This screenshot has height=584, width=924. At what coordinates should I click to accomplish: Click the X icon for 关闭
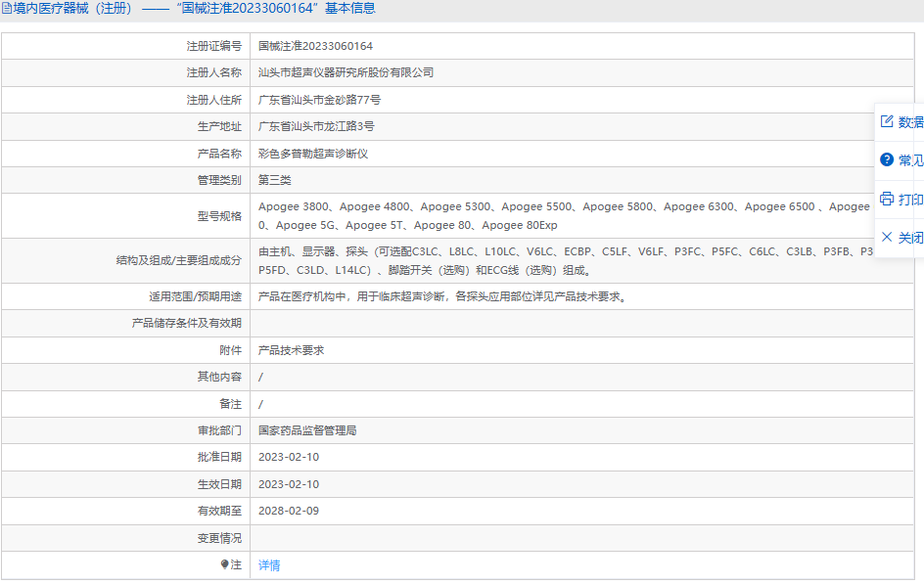click(x=887, y=237)
